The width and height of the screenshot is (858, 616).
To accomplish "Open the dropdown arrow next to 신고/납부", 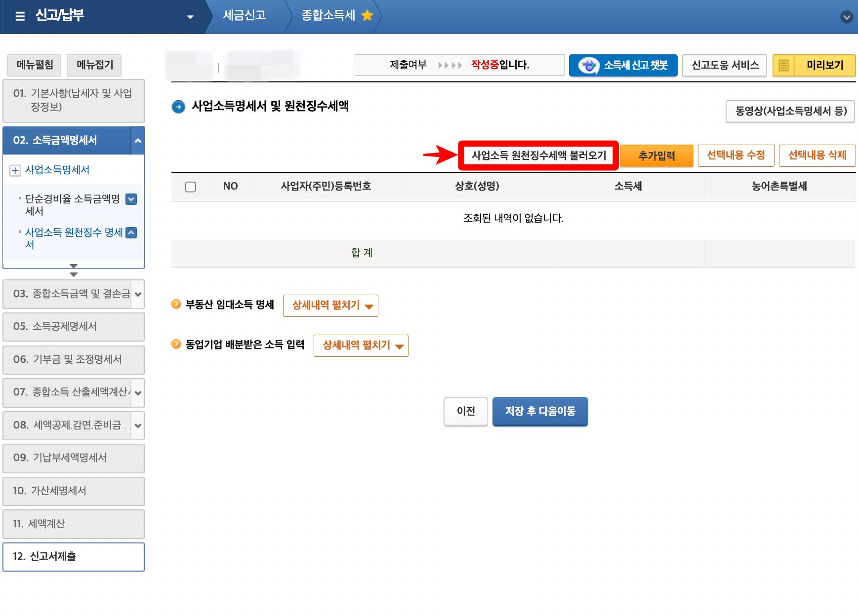I will coord(190,16).
